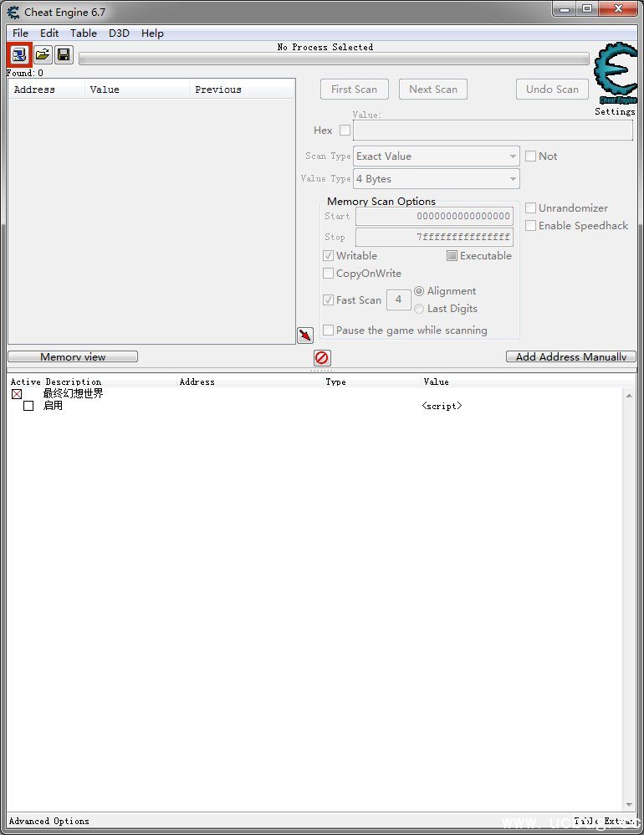Open Cheat Engine Settings logo
Viewport: 644px width, 835px height.
click(615, 75)
